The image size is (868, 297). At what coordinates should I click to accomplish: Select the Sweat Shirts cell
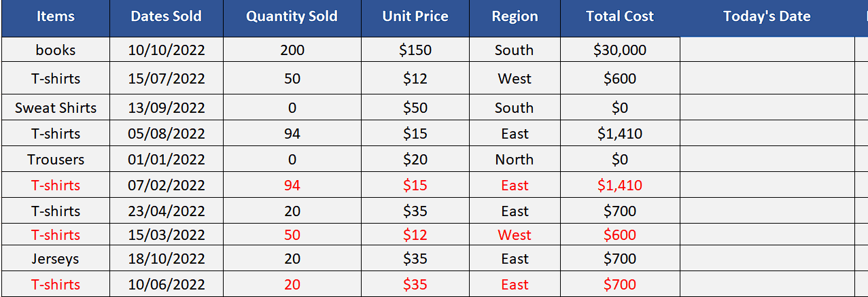[56, 107]
